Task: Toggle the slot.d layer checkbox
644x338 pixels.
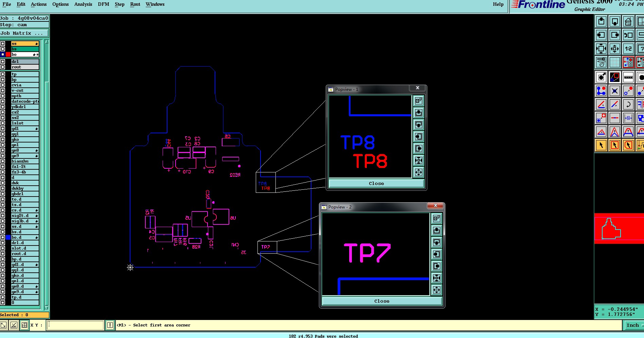Action: click(x=3, y=248)
